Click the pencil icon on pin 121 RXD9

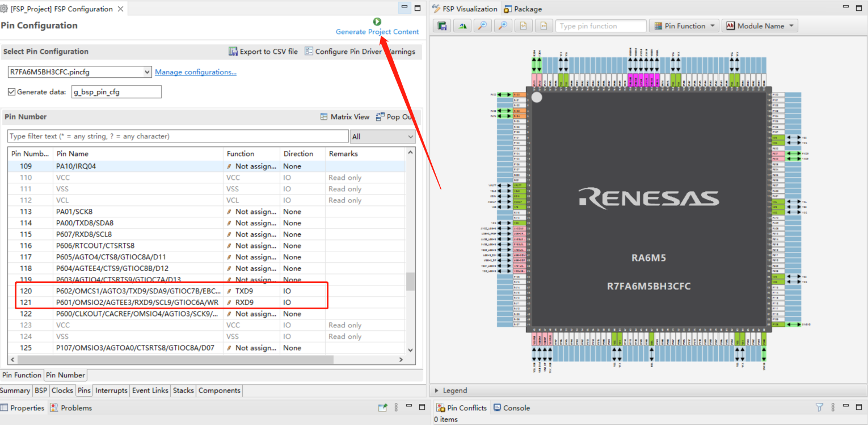pos(229,302)
